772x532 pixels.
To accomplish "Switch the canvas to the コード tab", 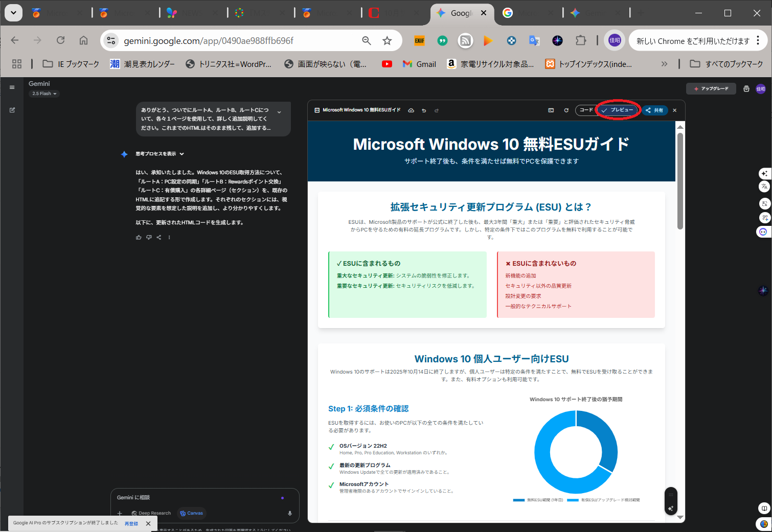I will [586, 110].
